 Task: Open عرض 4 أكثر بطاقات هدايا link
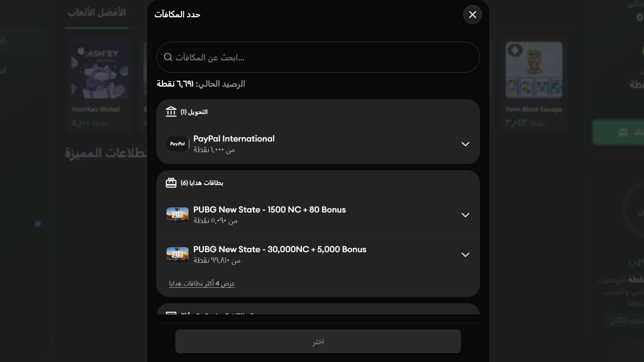click(x=202, y=283)
